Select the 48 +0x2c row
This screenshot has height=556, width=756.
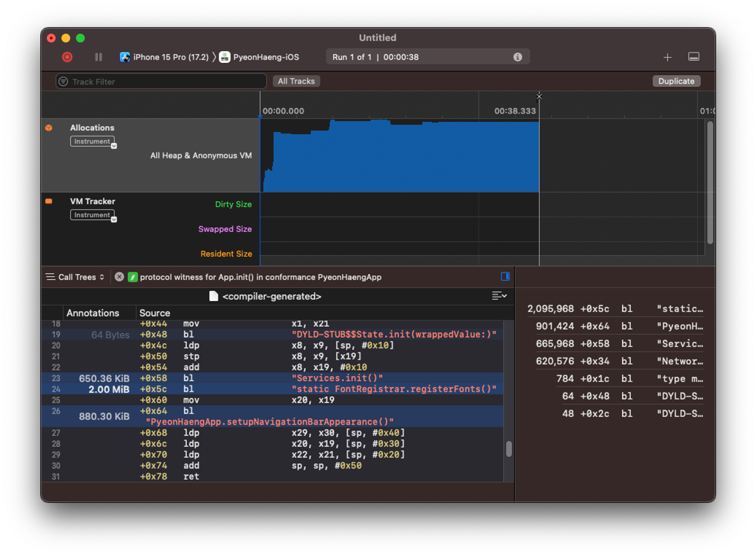pyautogui.click(x=615, y=414)
